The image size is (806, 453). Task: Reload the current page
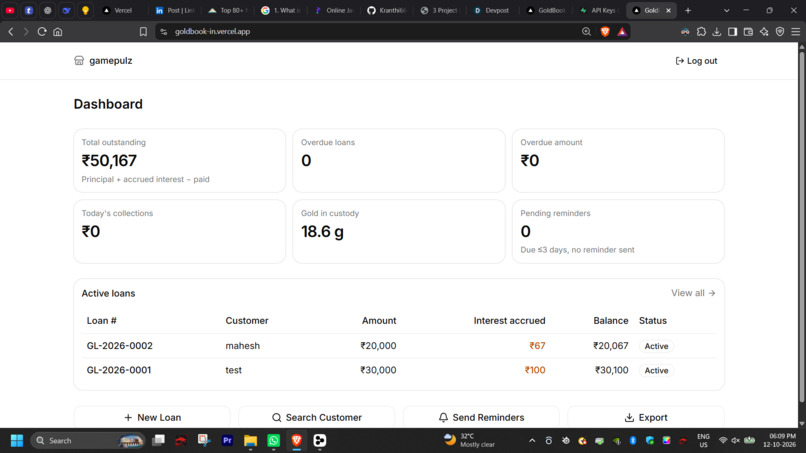coord(42,32)
